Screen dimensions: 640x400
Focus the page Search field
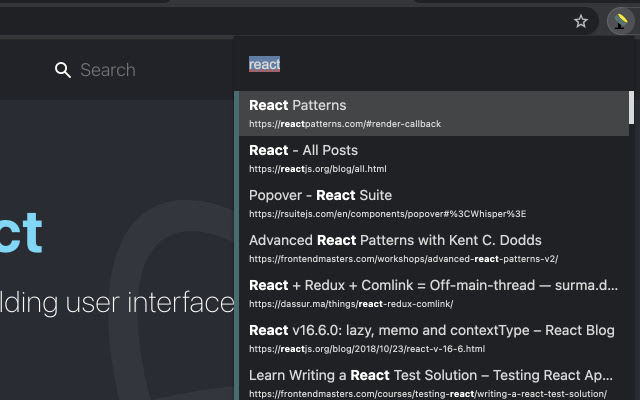point(107,70)
